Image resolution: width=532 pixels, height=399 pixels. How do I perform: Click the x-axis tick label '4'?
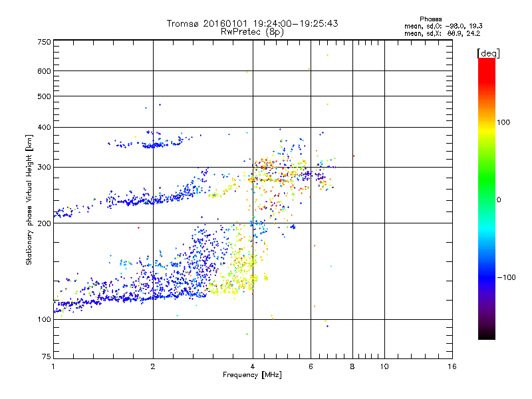coord(253,366)
